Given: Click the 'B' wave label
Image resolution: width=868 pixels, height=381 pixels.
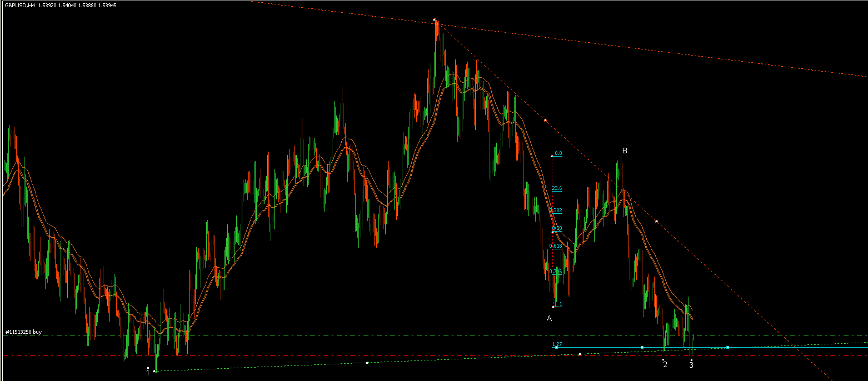Looking at the screenshot, I should coord(625,151).
